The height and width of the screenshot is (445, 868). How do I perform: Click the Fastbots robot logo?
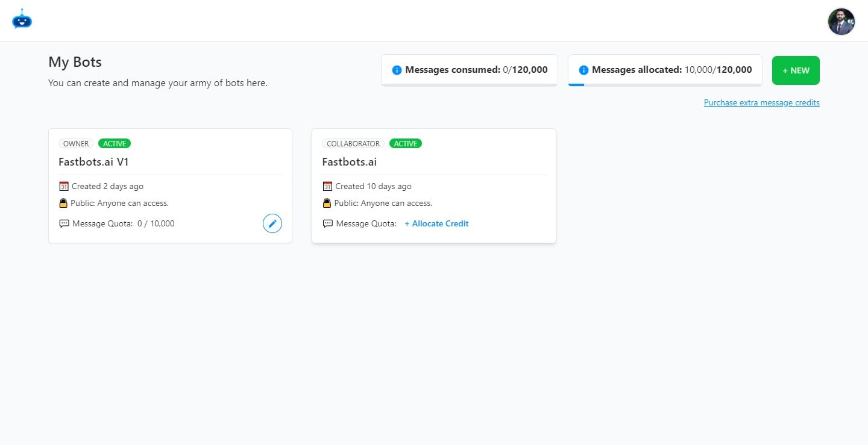(22, 19)
